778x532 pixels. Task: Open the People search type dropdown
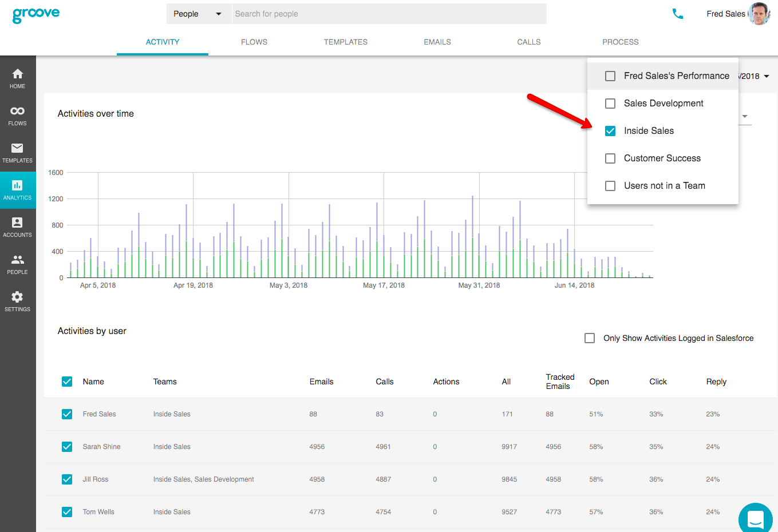198,14
